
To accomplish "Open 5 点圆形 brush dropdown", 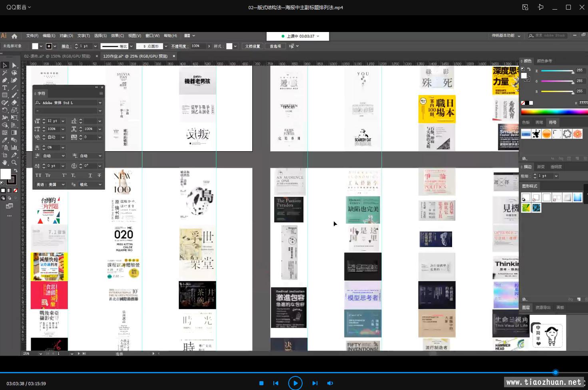I will click(x=166, y=46).
